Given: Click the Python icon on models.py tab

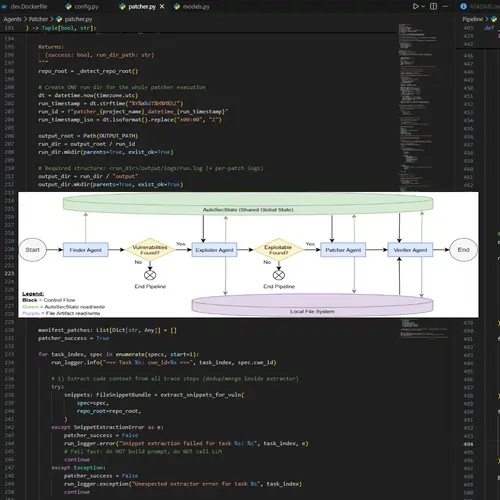Looking at the screenshot, I should pyautogui.click(x=177, y=6).
